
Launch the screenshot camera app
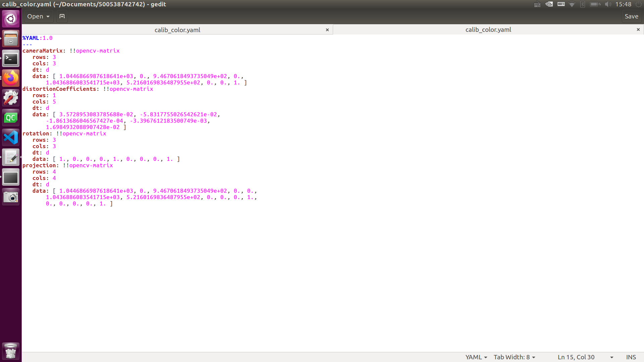click(x=11, y=197)
